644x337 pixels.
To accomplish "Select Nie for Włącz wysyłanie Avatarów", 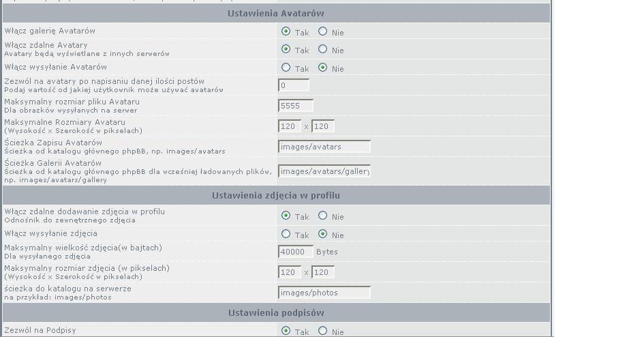I will coord(323,68).
